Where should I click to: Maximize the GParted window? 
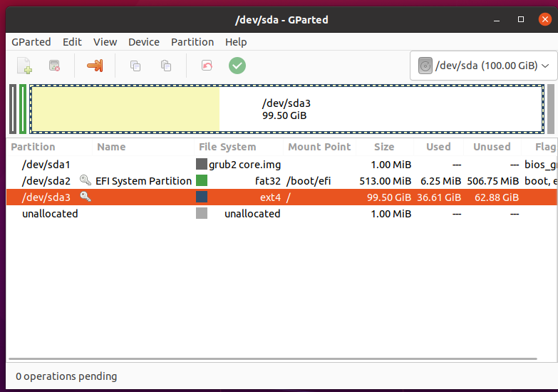pyautogui.click(x=521, y=19)
